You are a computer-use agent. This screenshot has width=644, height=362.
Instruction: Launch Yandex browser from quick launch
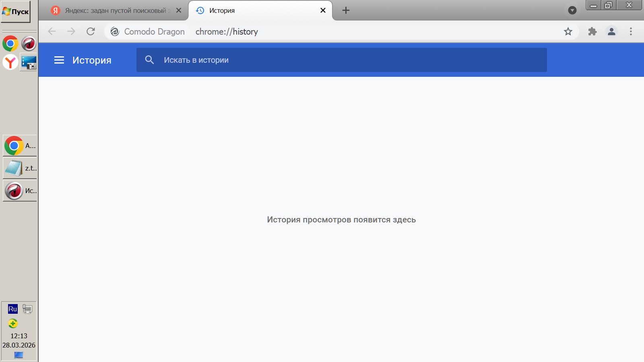(x=10, y=62)
